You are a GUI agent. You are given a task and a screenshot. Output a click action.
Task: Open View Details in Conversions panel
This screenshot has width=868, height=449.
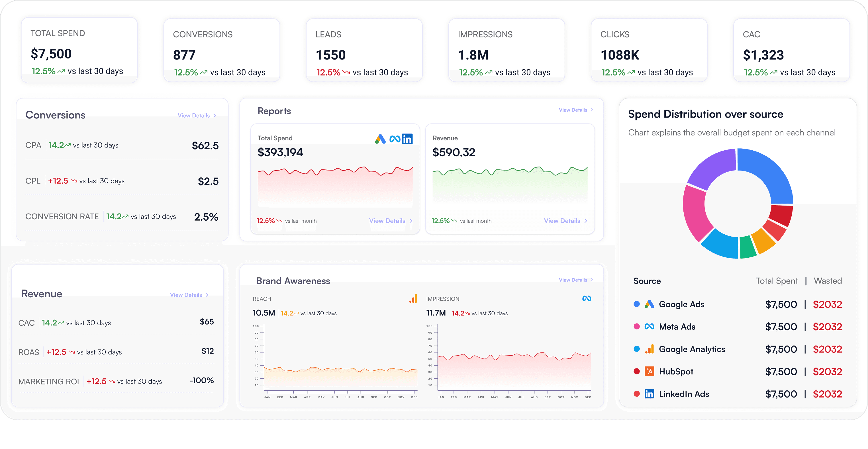[194, 116]
